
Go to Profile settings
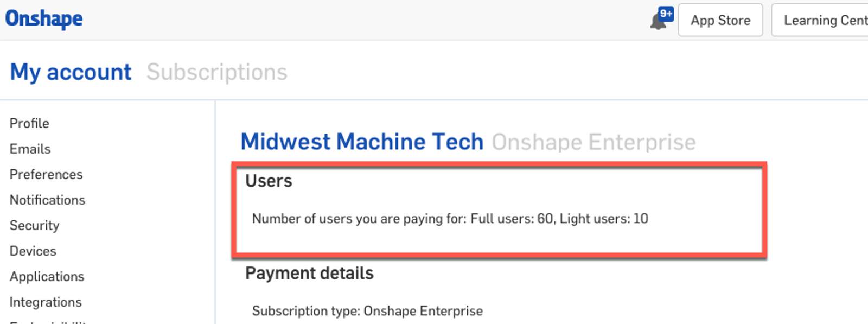coord(29,123)
